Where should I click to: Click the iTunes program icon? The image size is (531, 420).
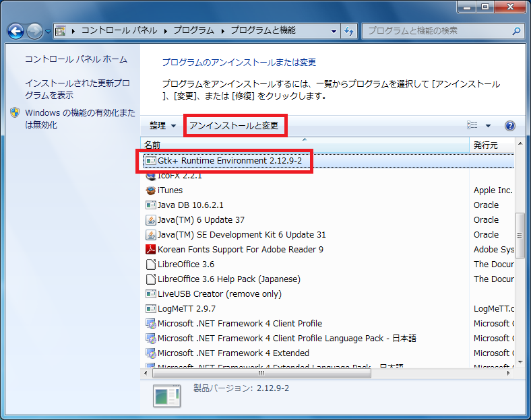pos(151,190)
